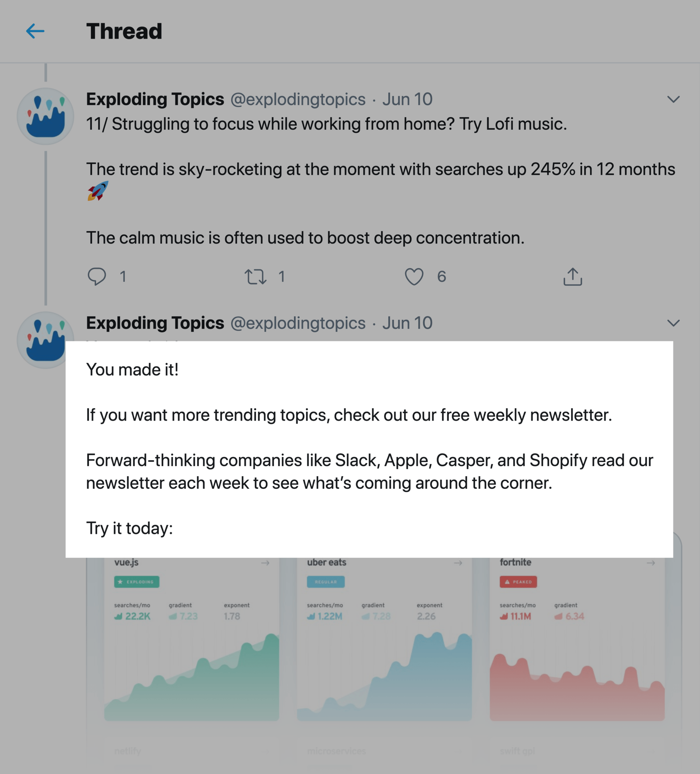Click the Exploding Topics name on first tweet
The height and width of the screenshot is (774, 700).
(x=155, y=99)
